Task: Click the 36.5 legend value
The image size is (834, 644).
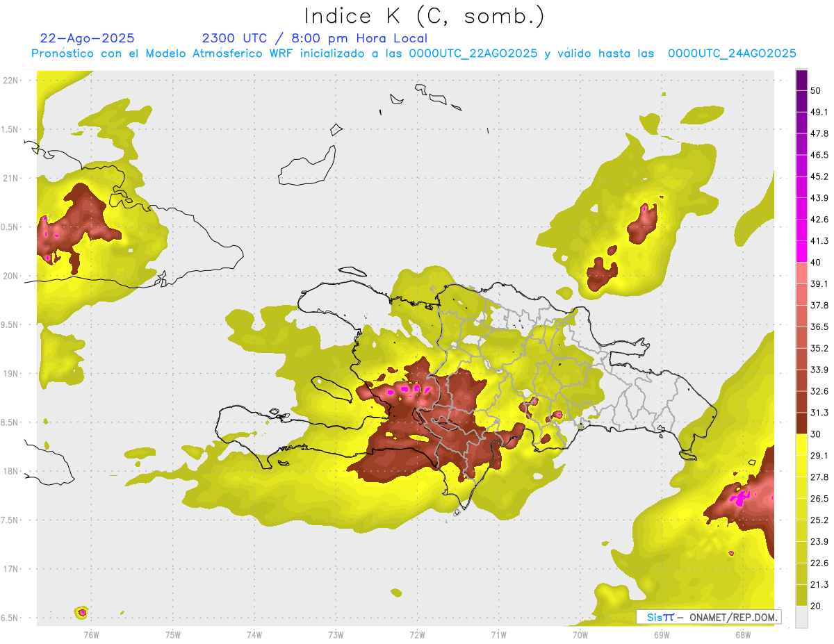Action: click(820, 327)
